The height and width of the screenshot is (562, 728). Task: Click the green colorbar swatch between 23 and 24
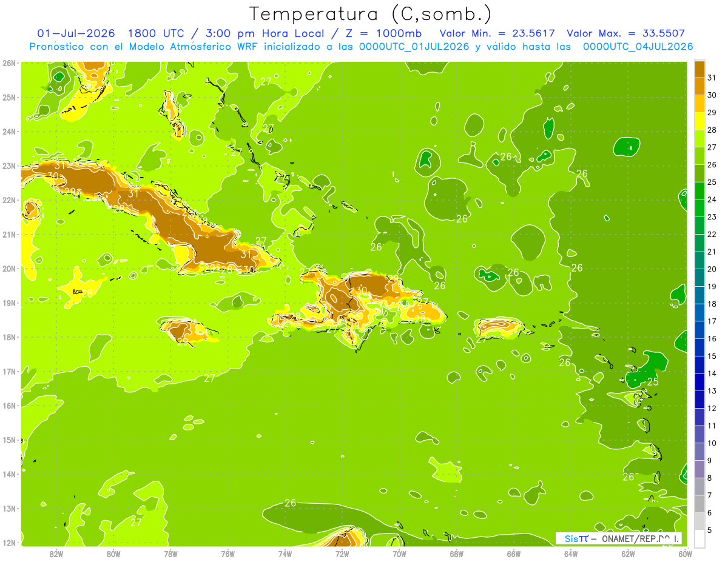(699, 208)
